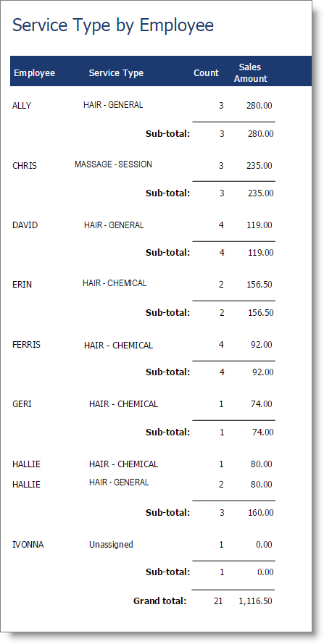Screen dimensions: 324x644
Task: Select the ALLY employee row
Action: (x=142, y=106)
